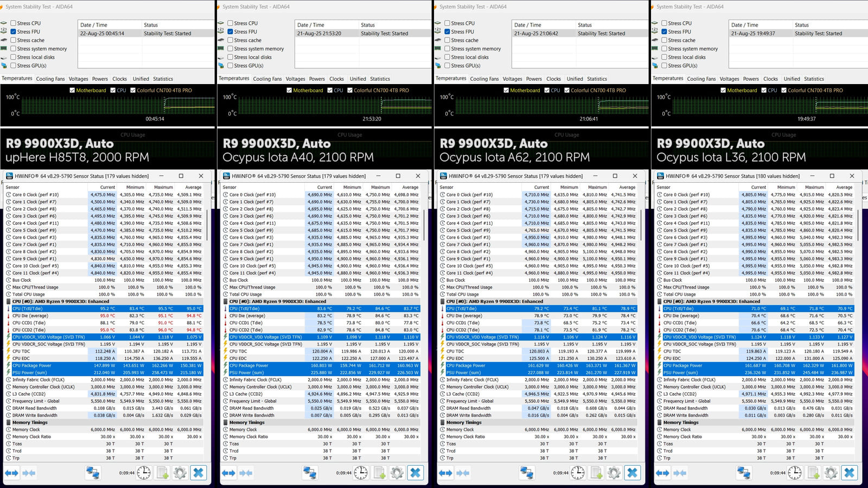Click the Minimum column header in Iota L36 HWiNFO
The image size is (868, 488).
click(x=782, y=187)
